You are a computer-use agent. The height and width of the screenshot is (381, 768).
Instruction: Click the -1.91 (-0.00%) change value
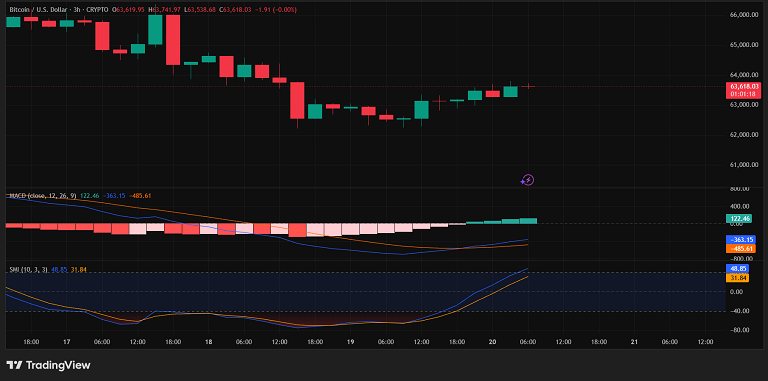[x=275, y=9]
